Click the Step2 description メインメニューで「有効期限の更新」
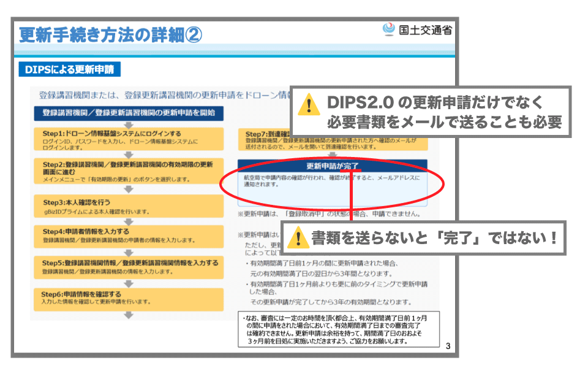Viewport: 588px width, 368px height. point(116,180)
